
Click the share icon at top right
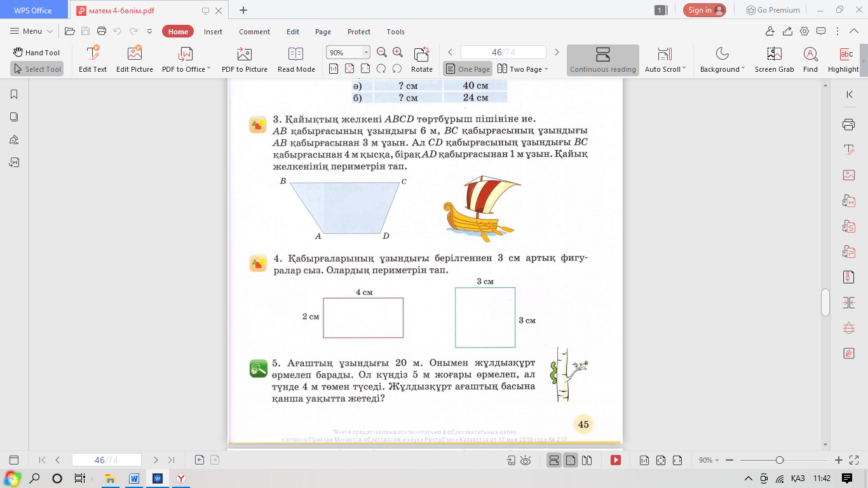[x=787, y=31]
